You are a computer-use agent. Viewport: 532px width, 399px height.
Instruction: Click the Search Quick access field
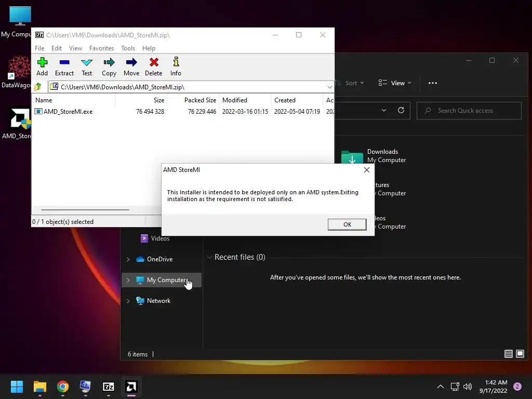[469, 111]
